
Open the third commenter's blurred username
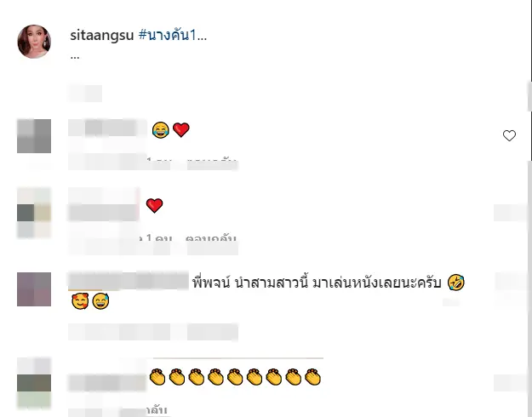(129, 281)
